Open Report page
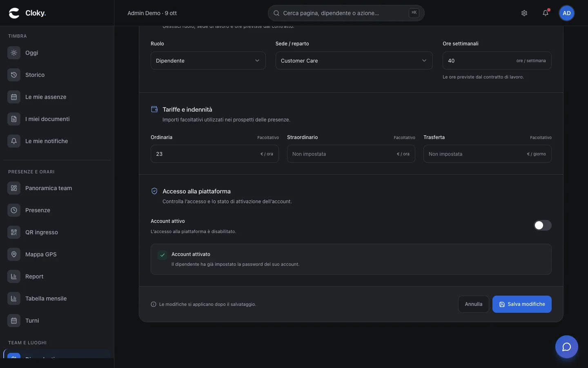588x368 pixels. coord(57,276)
